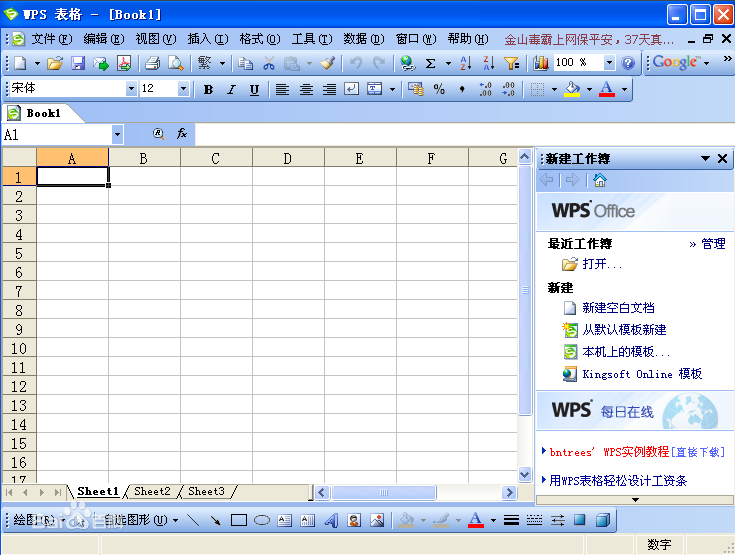Image resolution: width=735 pixels, height=555 pixels.
Task: Open the 新建工作簿 task pane dropdown arrow
Action: [x=705, y=158]
